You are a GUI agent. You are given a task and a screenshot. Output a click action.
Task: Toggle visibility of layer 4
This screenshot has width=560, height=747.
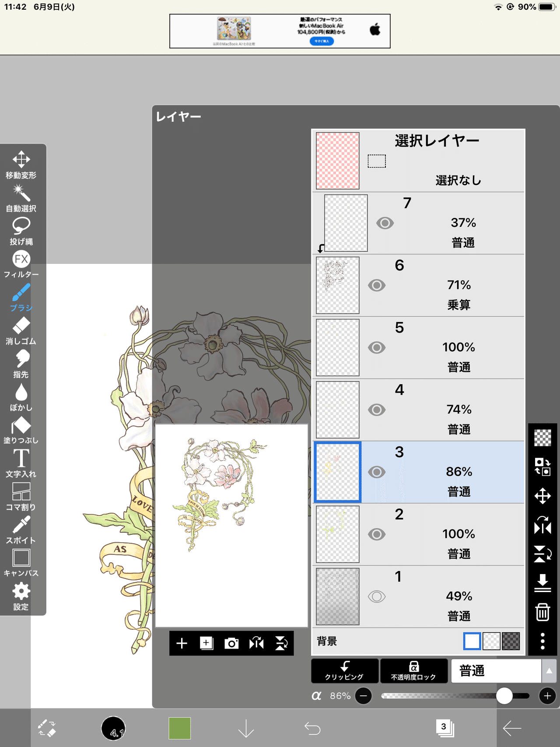377,410
